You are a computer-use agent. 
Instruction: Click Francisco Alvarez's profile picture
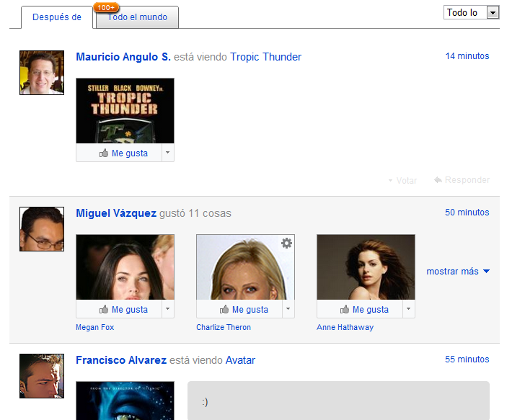pyautogui.click(x=42, y=376)
